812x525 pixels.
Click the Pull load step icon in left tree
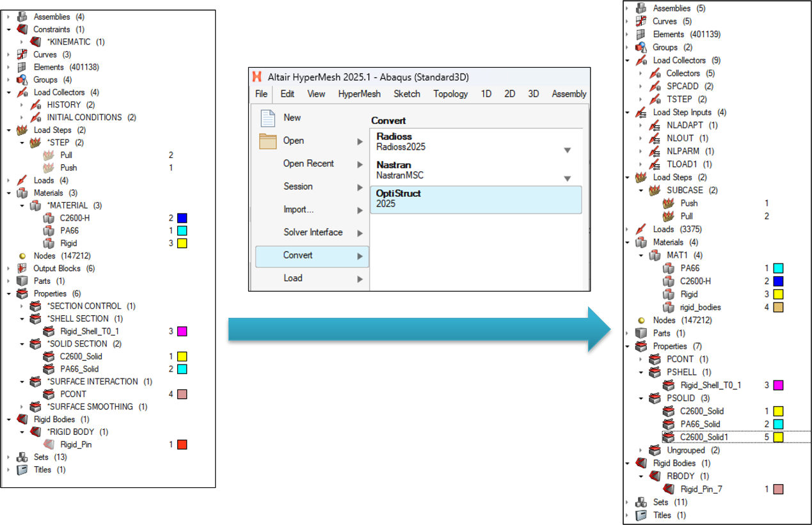[x=49, y=155]
